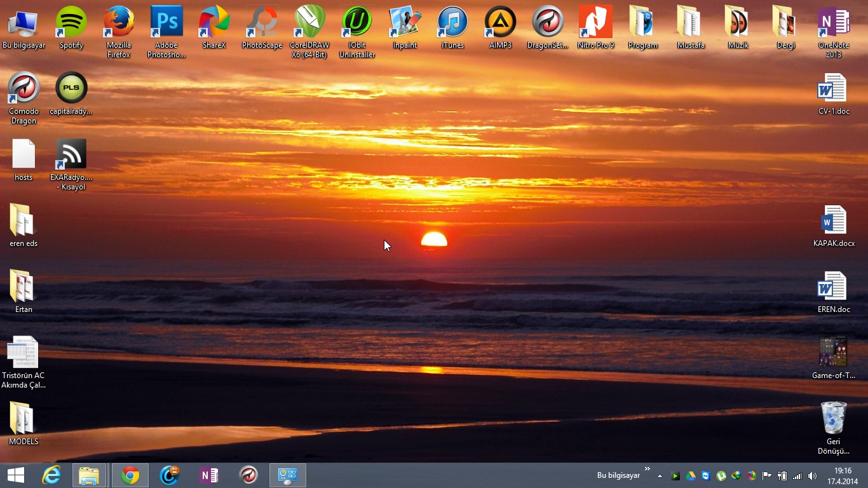Viewport: 868px width, 488px height.
Task: Select the CV-1.doc Word document
Action: click(x=834, y=94)
